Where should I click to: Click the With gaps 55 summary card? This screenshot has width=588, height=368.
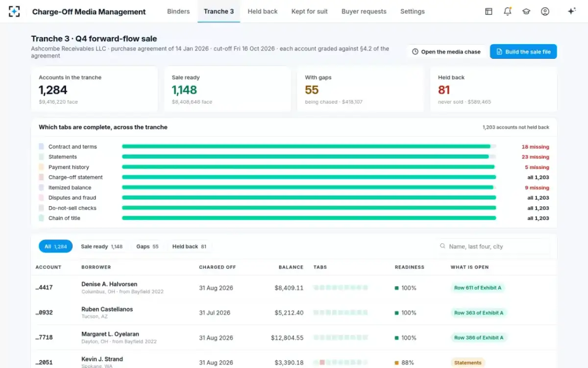tap(361, 90)
